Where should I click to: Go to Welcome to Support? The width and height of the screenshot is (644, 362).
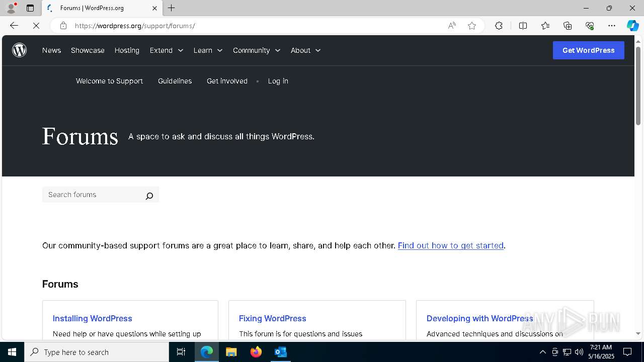tap(109, 81)
